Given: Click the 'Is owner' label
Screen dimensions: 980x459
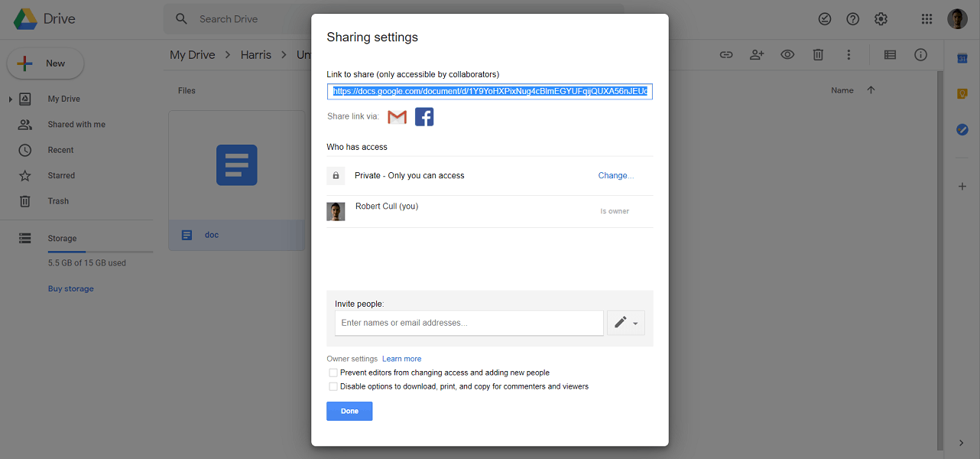Looking at the screenshot, I should point(615,211).
